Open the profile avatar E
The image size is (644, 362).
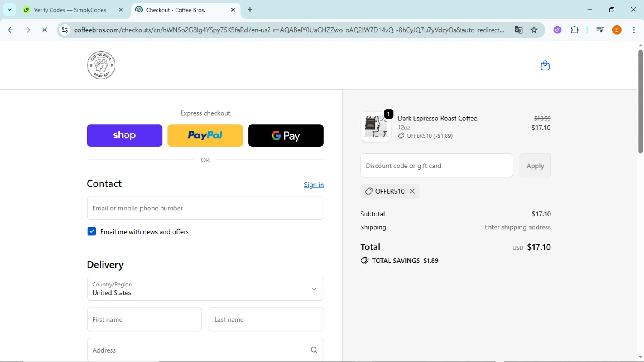(x=617, y=30)
